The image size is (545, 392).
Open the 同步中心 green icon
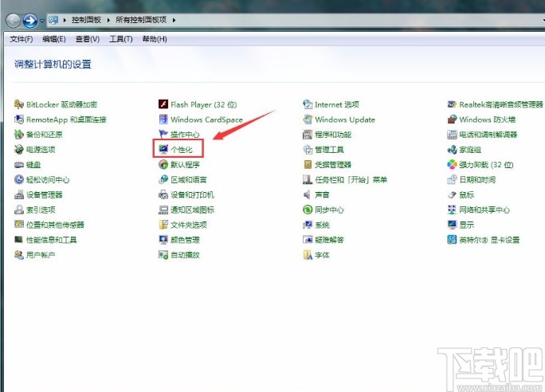(x=308, y=210)
